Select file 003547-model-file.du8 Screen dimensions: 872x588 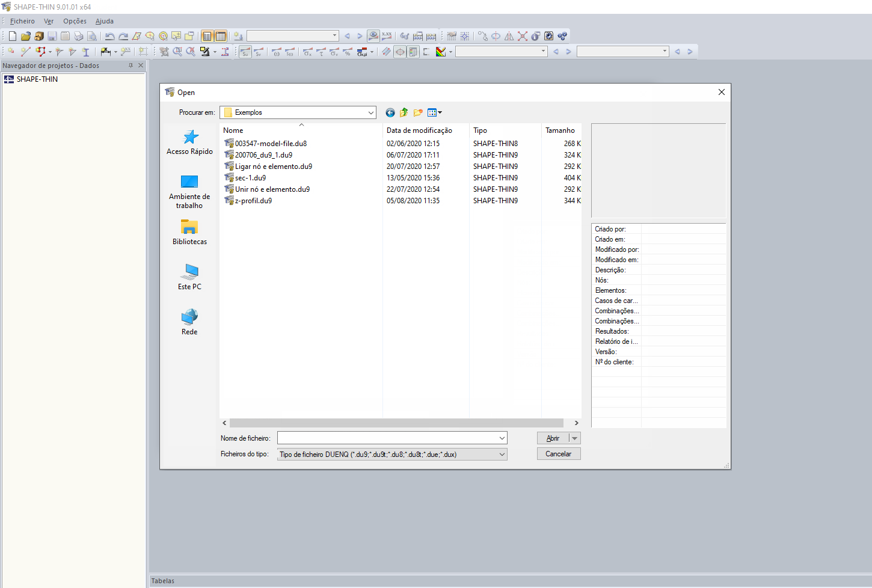click(x=265, y=144)
